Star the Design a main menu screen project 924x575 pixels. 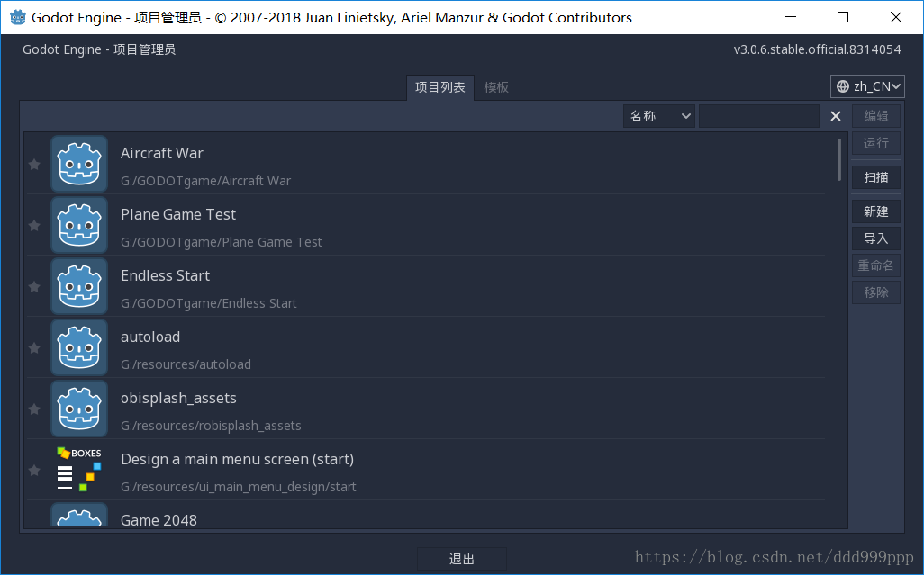pos(35,471)
